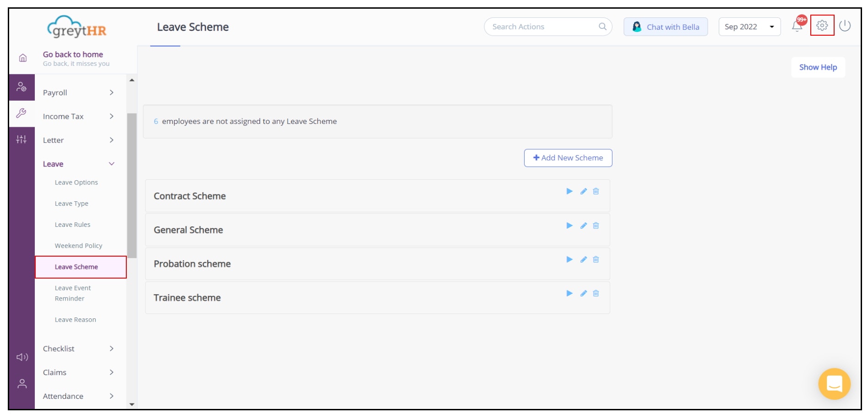Click the home icon in sidebar
Screen dimensions: 868x419
[22, 58]
